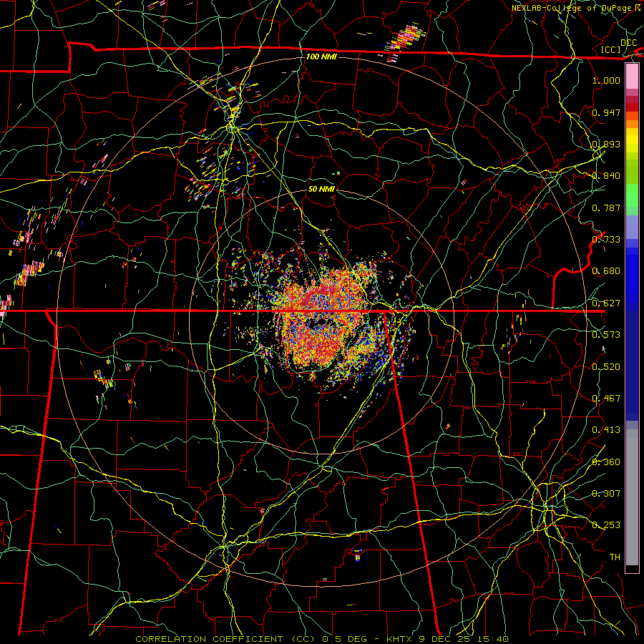Click the 1.000 value on the color scale
Screen dimensions: 644x644
(606, 80)
